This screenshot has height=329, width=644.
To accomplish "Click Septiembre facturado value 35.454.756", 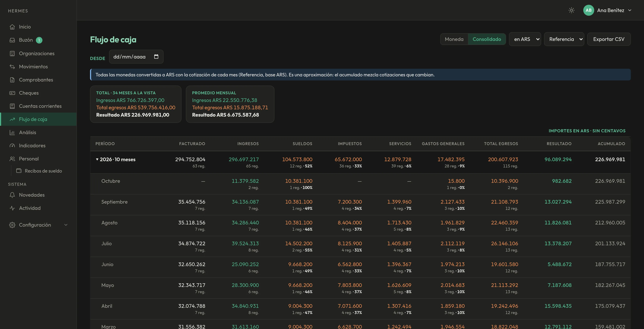I will coord(192,202).
